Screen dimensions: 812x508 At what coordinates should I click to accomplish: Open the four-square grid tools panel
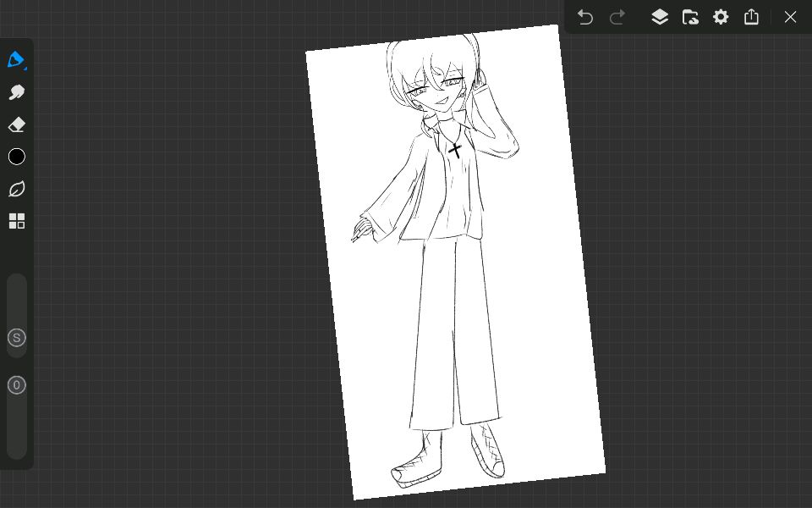(x=17, y=221)
